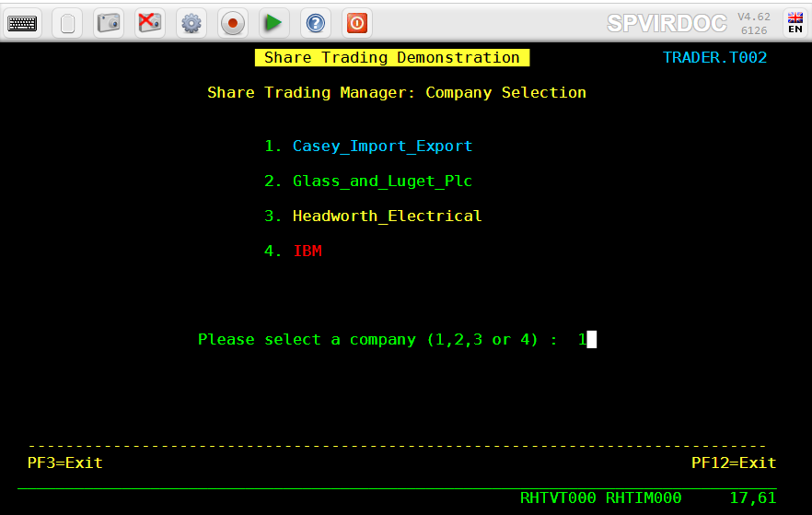
Task: Take a screenshot with the camera icon
Action: click(109, 23)
